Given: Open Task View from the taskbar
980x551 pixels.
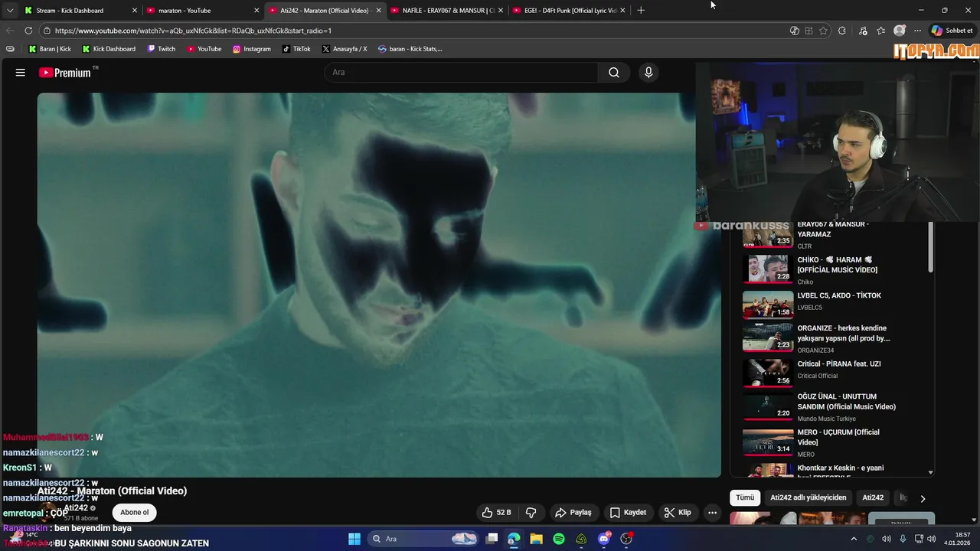Looking at the screenshot, I should (x=492, y=539).
